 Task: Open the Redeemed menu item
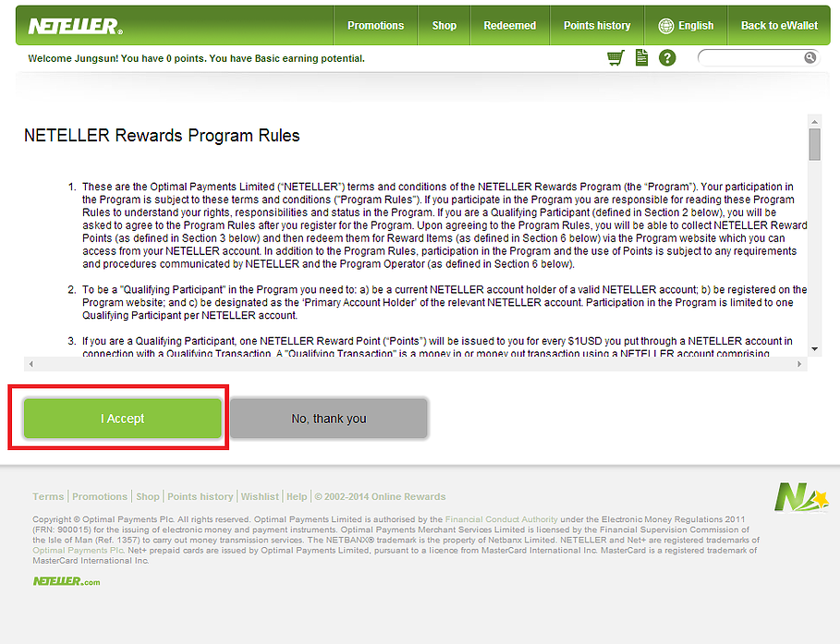tap(509, 25)
